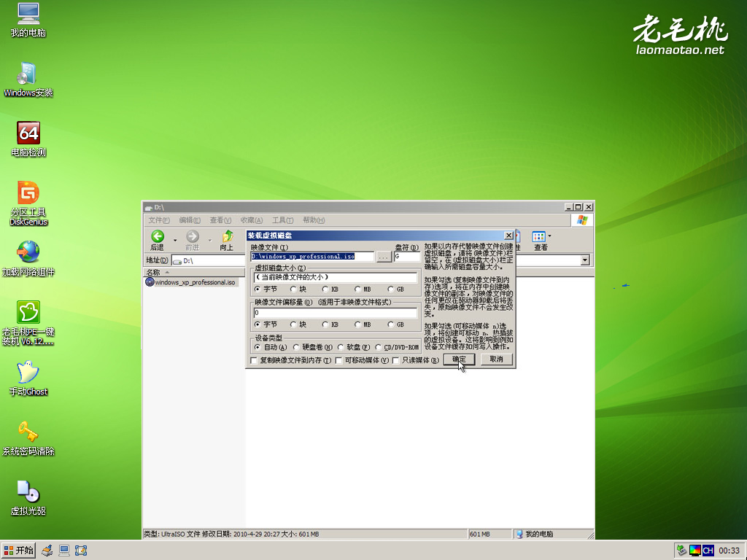Click the 前进 forward arrow in Explorer
The image size is (747, 560).
click(x=193, y=240)
